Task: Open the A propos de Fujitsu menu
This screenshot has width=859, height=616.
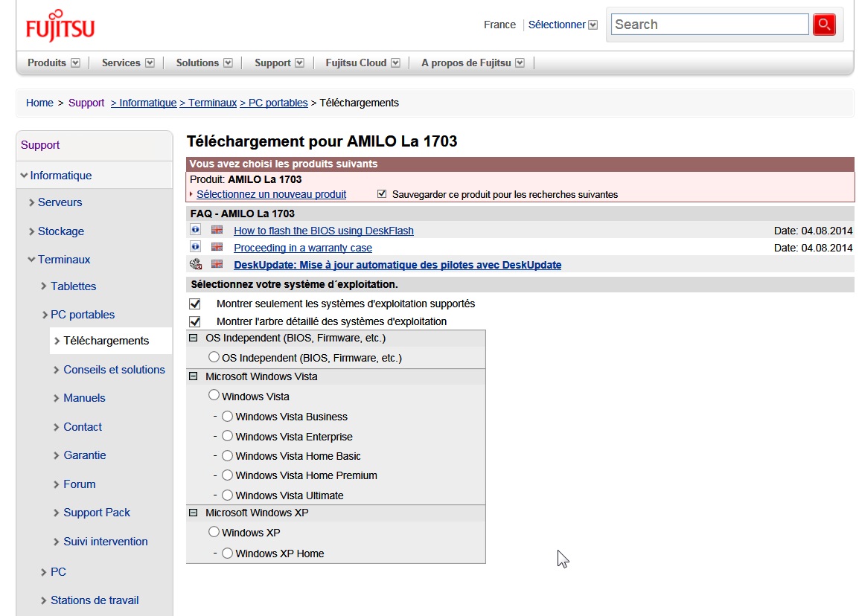Action: [x=466, y=63]
